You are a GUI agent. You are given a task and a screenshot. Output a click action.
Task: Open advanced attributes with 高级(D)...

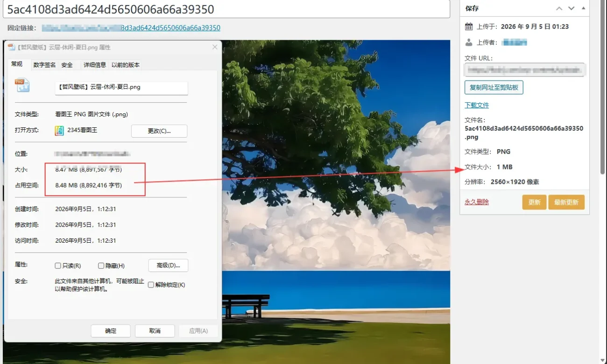click(x=168, y=266)
